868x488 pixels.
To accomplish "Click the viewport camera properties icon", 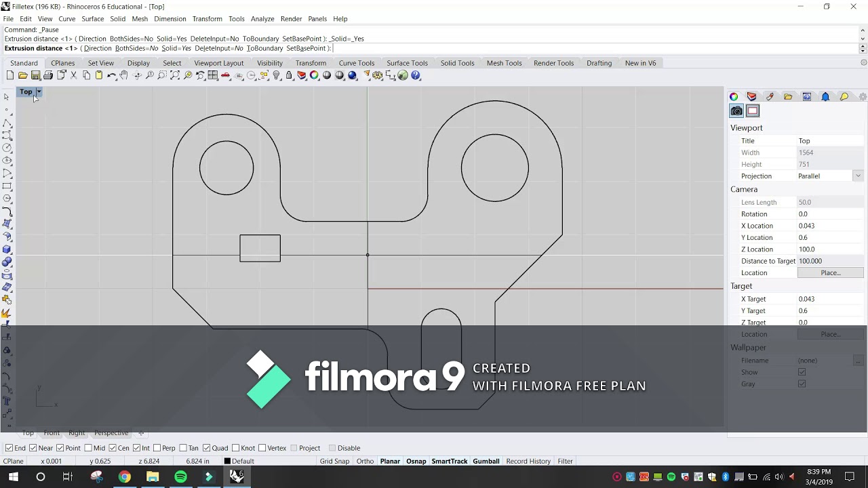I will click(736, 111).
